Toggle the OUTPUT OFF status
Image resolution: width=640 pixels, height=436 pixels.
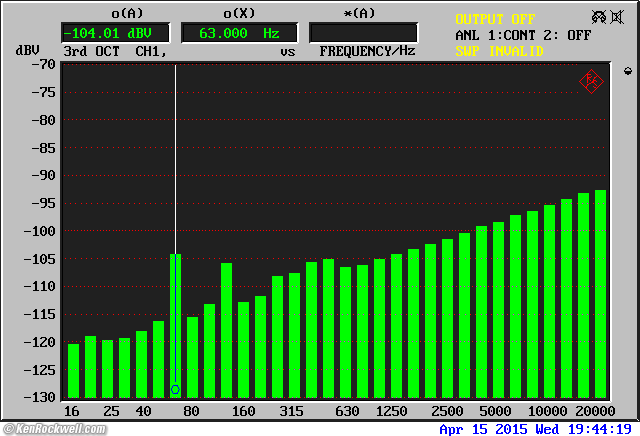495,19
